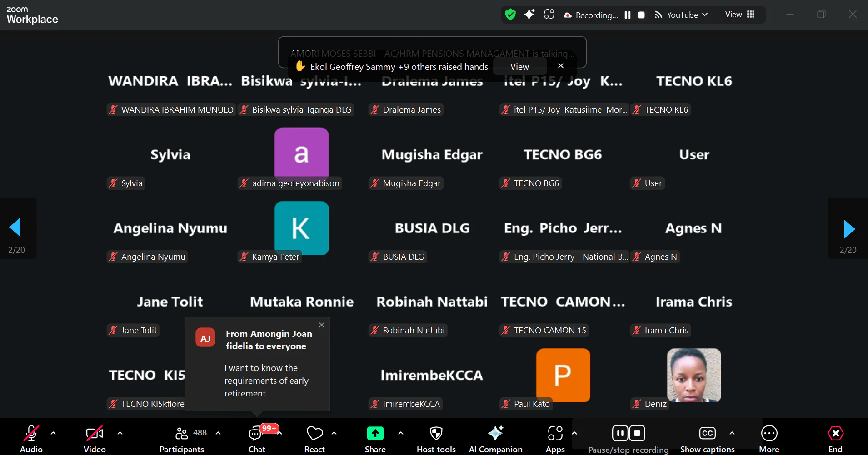Open the YouTube live stream dropdown
The height and width of the screenshot is (455, 868).
pyautogui.click(x=682, y=15)
